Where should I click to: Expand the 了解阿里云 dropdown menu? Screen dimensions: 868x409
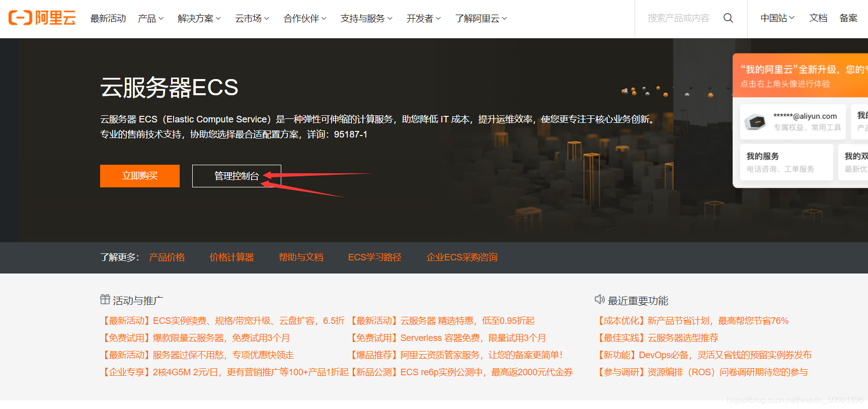[481, 19]
